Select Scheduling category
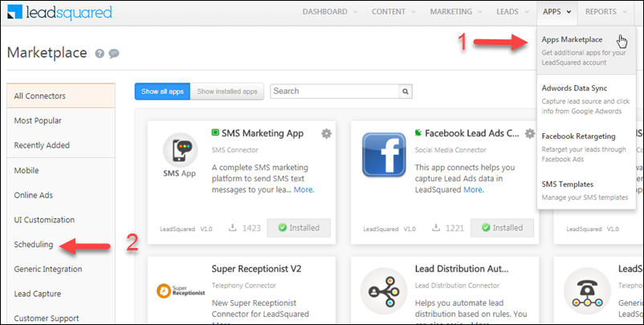The width and height of the screenshot is (644, 325). click(x=61, y=245)
